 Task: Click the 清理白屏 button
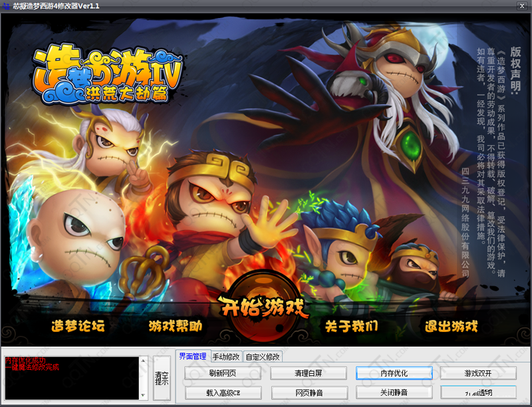309,373
